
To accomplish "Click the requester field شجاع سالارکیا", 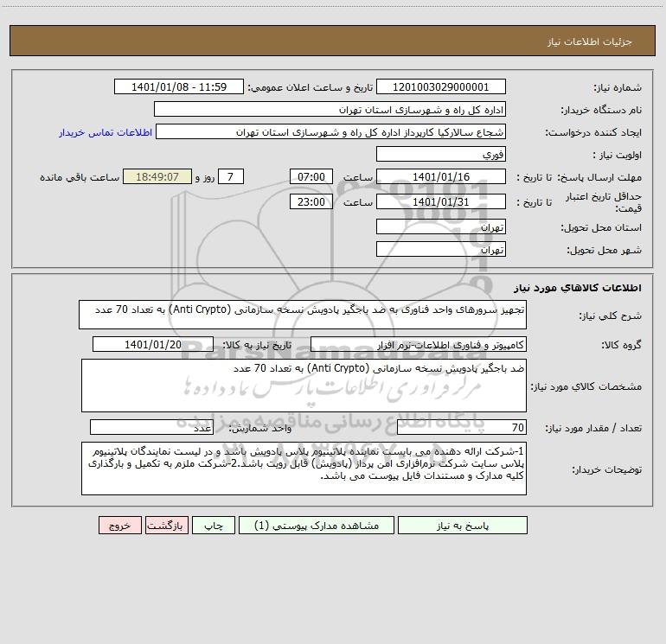I will coord(330,132).
